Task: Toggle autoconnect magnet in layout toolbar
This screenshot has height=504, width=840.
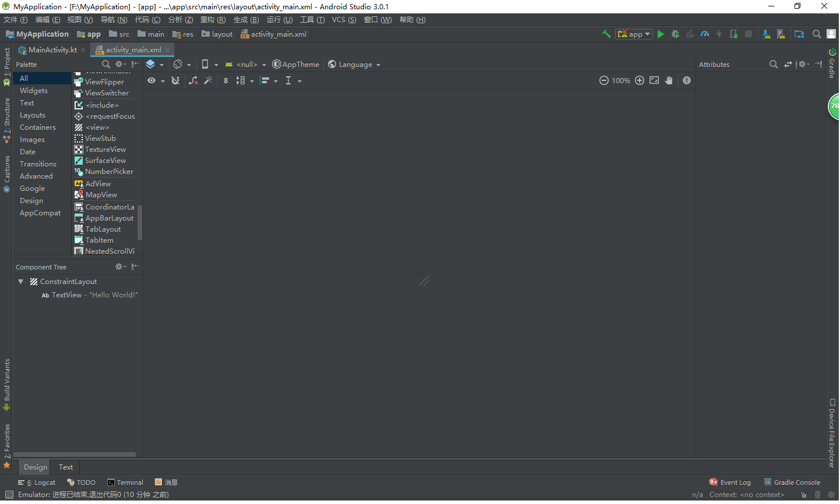Action: [x=175, y=81]
